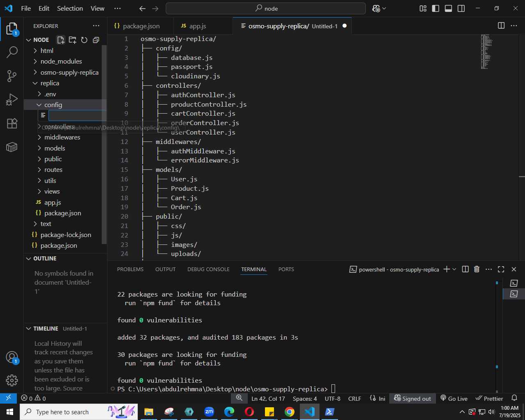Screen dimensions: 525x420
Task: Open the Run and Debug view
Action: (x=12, y=100)
